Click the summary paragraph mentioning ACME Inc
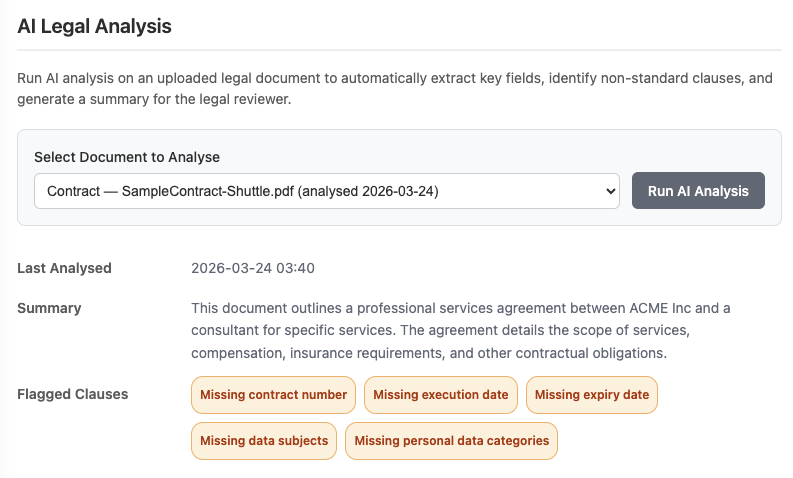 click(x=461, y=330)
